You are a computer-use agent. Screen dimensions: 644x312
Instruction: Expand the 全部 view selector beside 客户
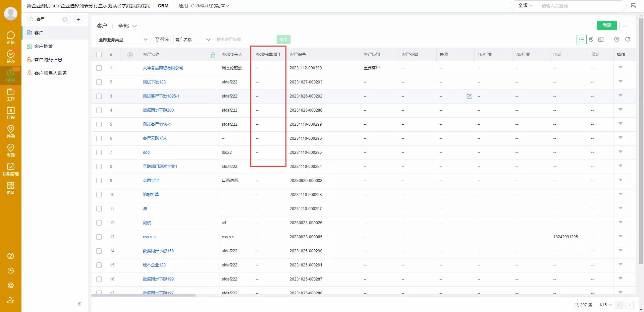127,26
